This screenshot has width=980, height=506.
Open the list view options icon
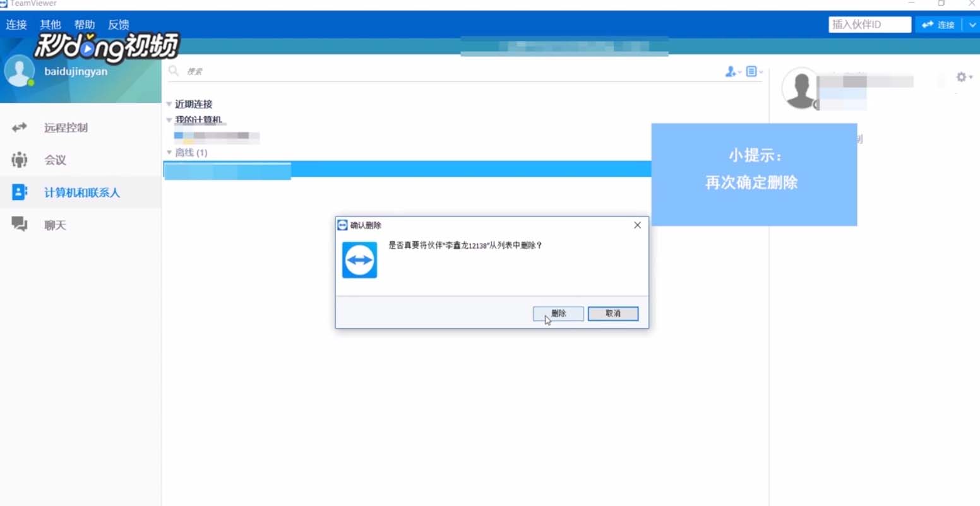pyautogui.click(x=754, y=72)
